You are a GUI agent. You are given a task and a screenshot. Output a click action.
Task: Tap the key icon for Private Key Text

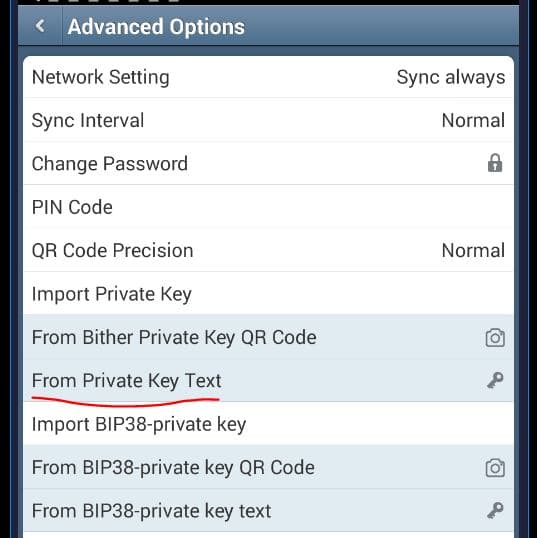pos(495,381)
